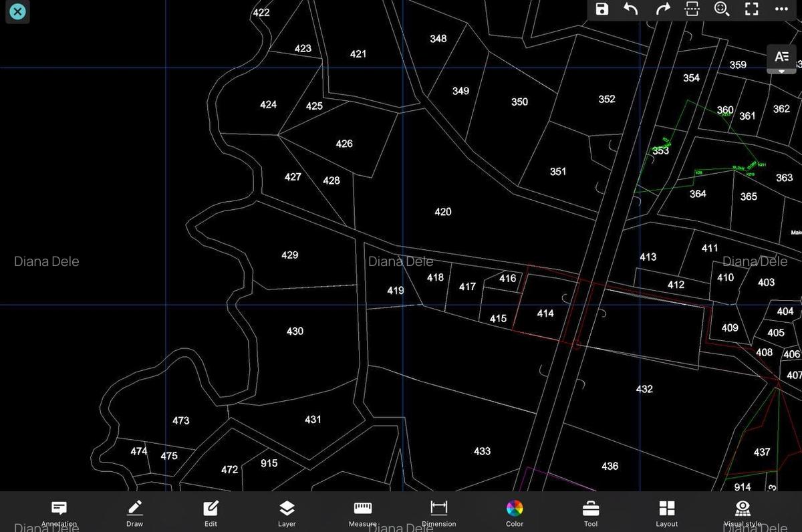Open the Color wheel picker
The width and height of the screenshot is (802, 532).
point(515,513)
